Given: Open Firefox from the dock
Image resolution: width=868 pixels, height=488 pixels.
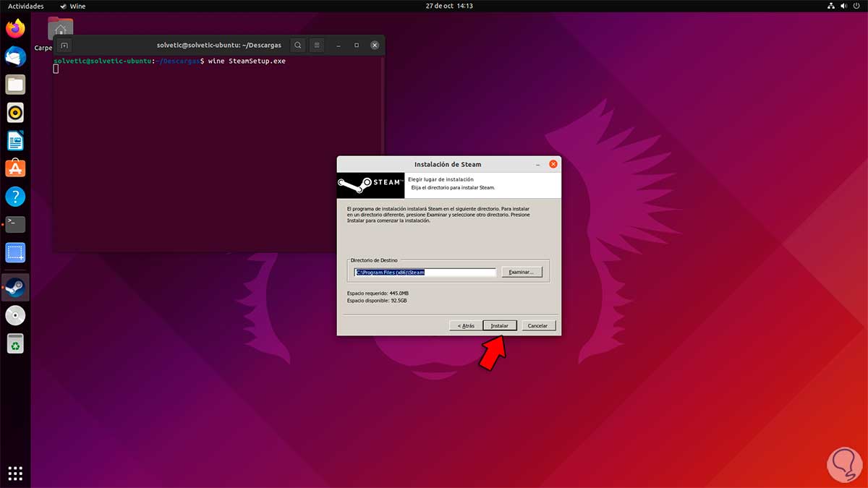Looking at the screenshot, I should pos(15,29).
